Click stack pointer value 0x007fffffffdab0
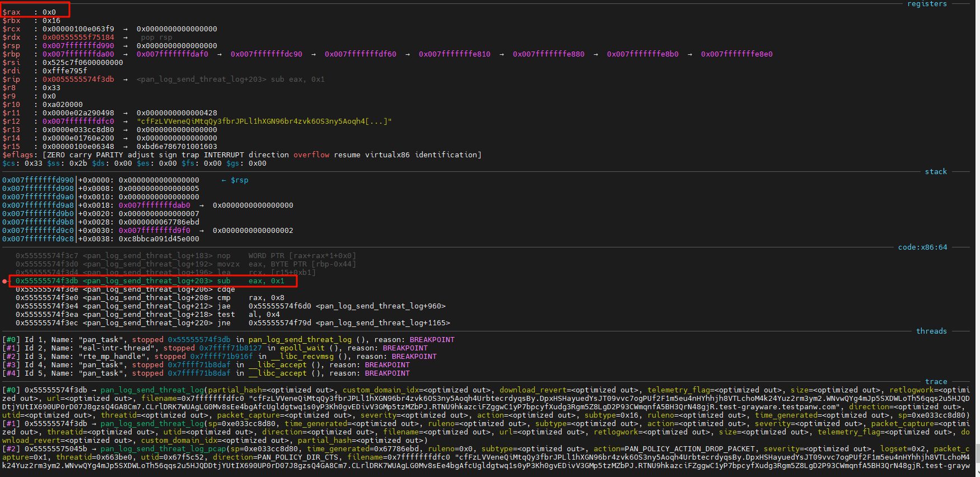The image size is (980, 477). [155, 205]
